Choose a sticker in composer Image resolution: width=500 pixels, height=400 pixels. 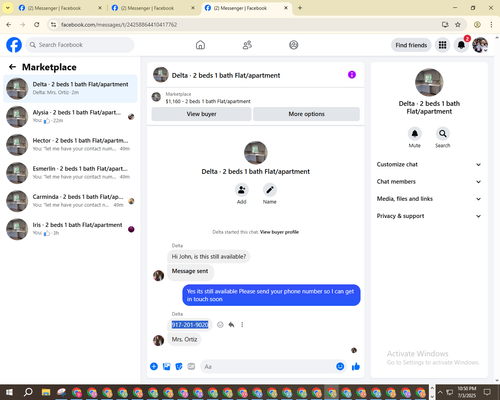(179, 367)
